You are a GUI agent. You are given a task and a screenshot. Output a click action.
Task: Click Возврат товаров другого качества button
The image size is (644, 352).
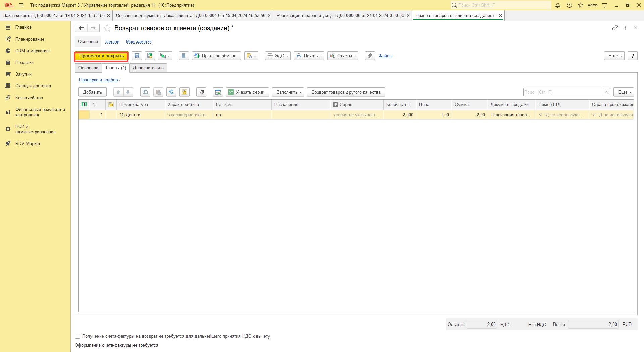(x=346, y=92)
